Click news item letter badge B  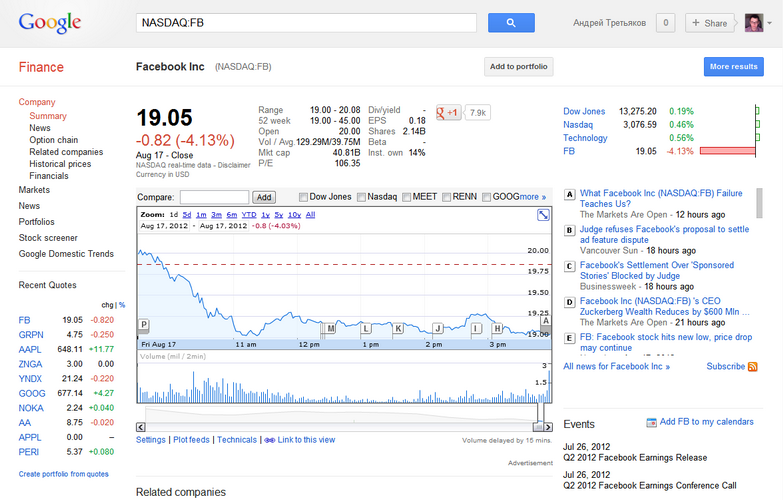point(569,230)
